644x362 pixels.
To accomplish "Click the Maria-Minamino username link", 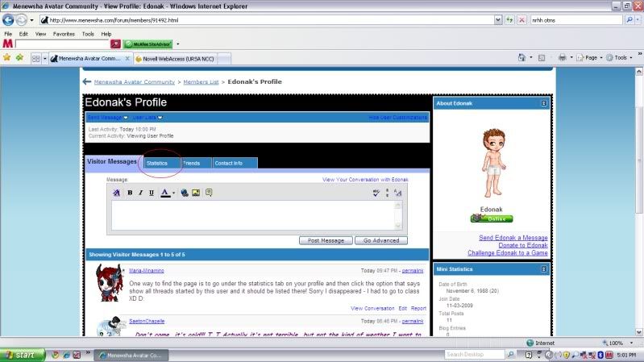I will [x=146, y=270].
